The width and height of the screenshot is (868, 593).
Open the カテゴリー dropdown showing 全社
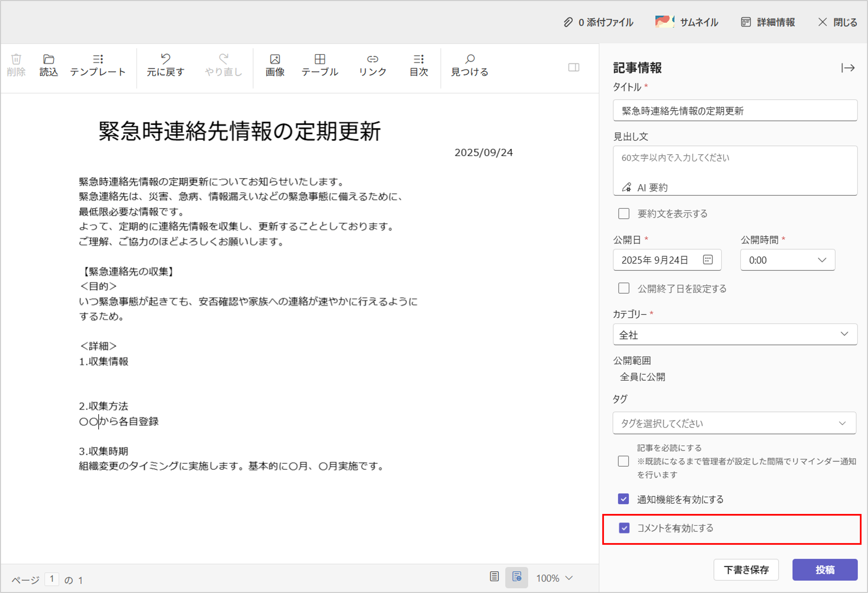[735, 335]
